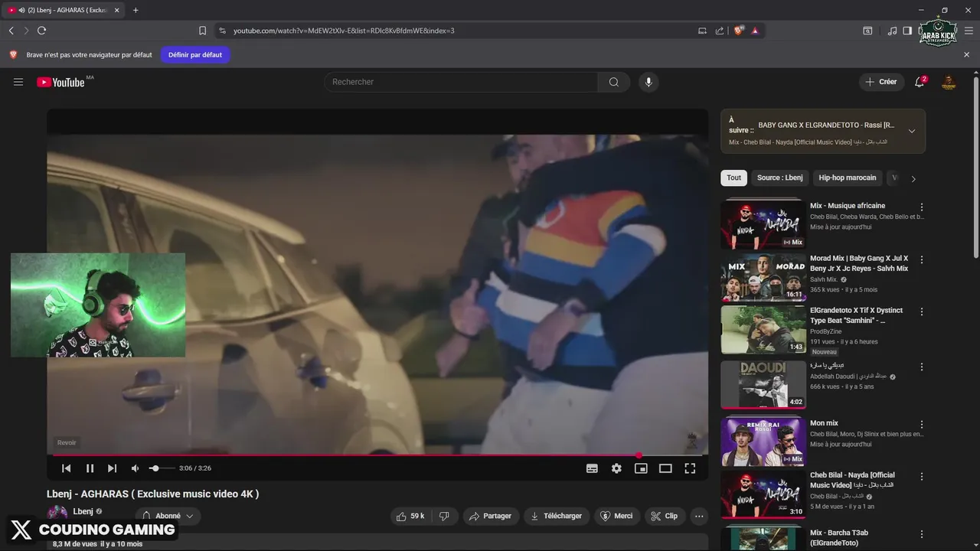Click the Merci thanks button
The image size is (980, 551).
tap(617, 516)
